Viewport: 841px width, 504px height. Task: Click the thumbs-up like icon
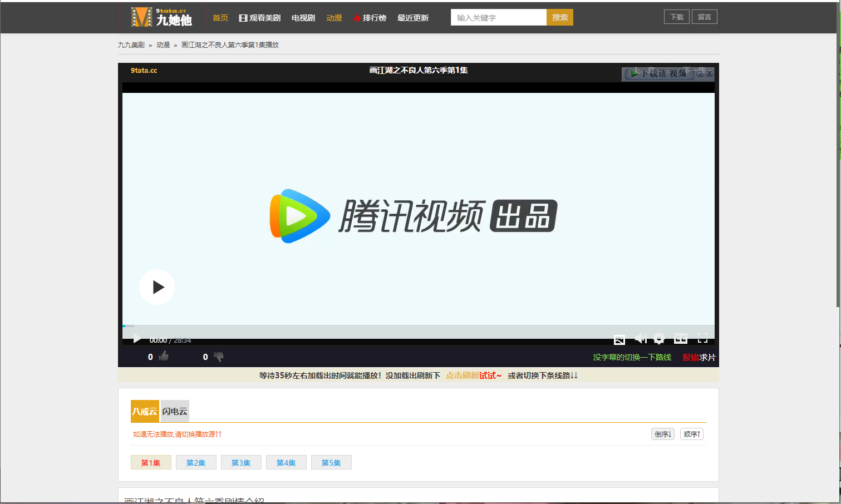click(x=164, y=357)
